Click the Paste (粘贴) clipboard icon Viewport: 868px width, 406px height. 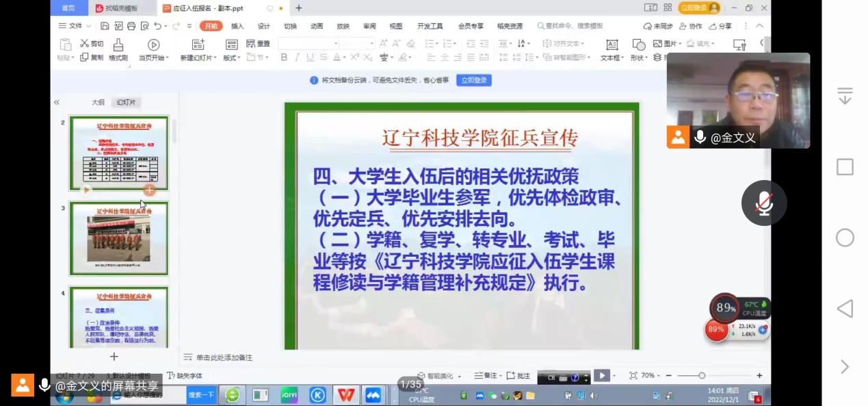66,45
